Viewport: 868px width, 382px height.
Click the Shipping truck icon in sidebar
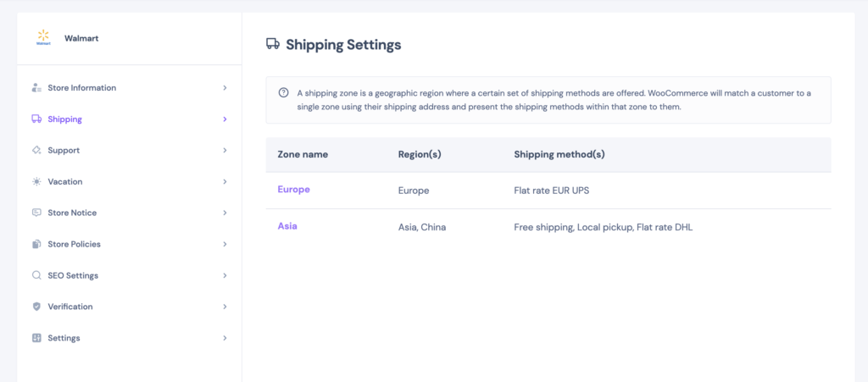[36, 119]
